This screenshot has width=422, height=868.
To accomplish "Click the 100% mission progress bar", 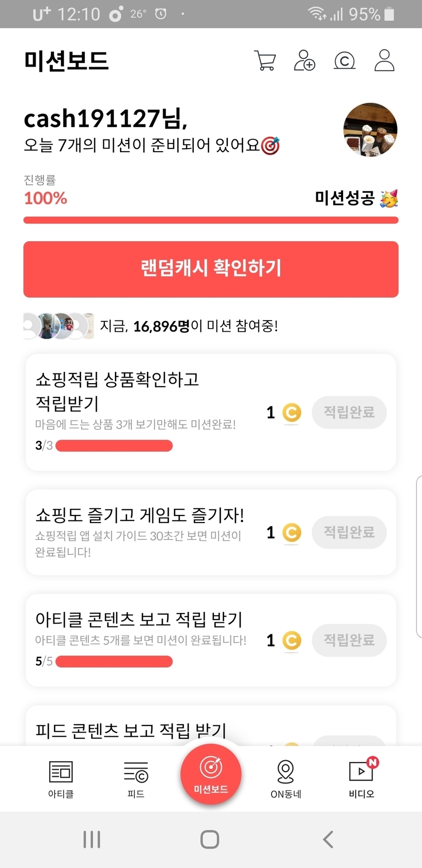I will 211,220.
